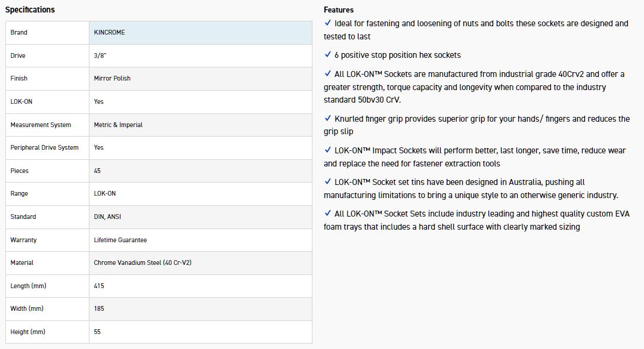Click the checkmark before 'All LOK-ON Sockets are manufactured'
Viewport: 644px width, 349px height.
[x=327, y=74]
